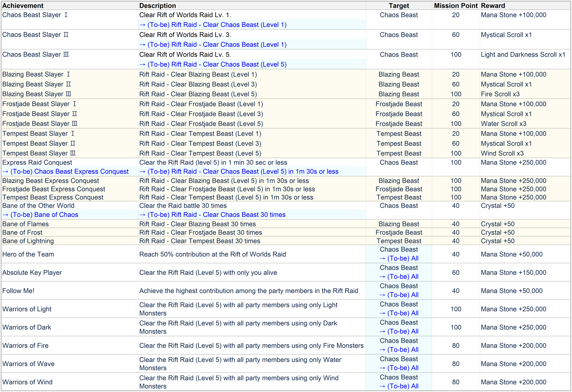This screenshot has width=572, height=392.
Task: Select Frostjade Beast Express Conquest cell
Action: [x=54, y=189]
